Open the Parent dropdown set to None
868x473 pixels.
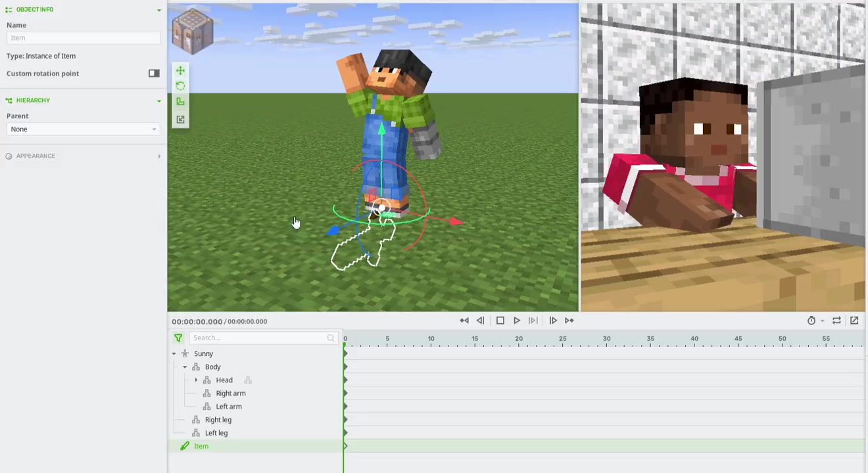coord(83,129)
